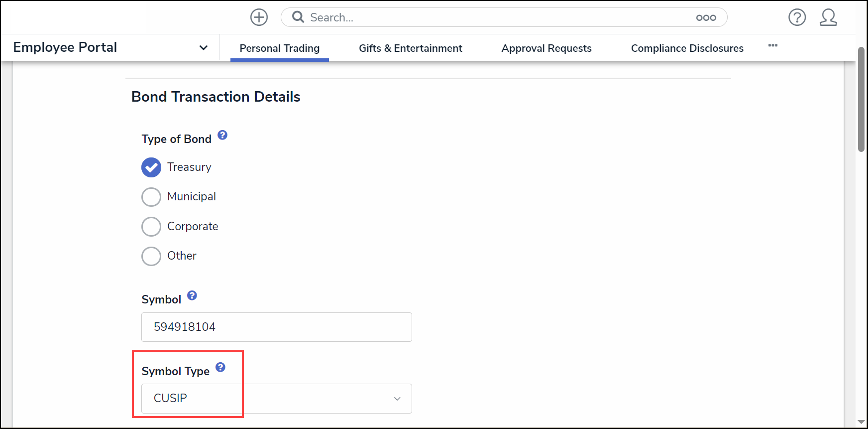The image size is (868, 429).
Task: Go to Compliance Disclosures tab
Action: pos(687,48)
